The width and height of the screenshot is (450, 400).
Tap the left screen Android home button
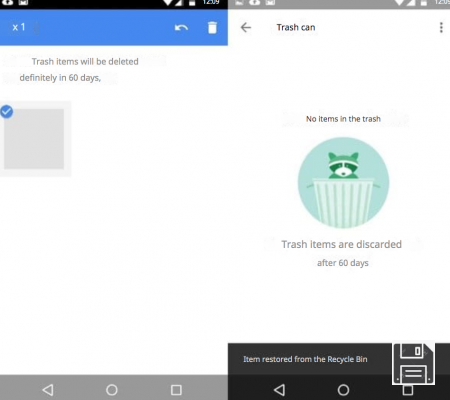click(x=112, y=390)
